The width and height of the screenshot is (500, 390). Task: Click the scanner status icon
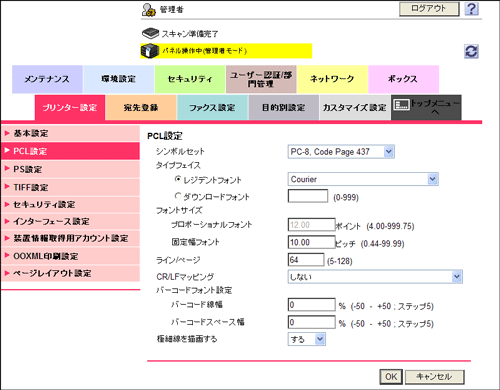(x=150, y=33)
